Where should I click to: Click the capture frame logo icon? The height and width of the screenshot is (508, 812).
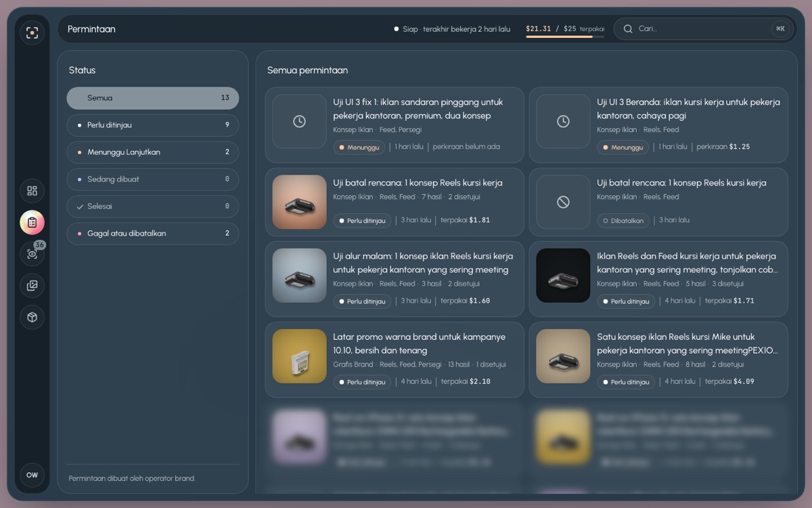pyautogui.click(x=32, y=33)
